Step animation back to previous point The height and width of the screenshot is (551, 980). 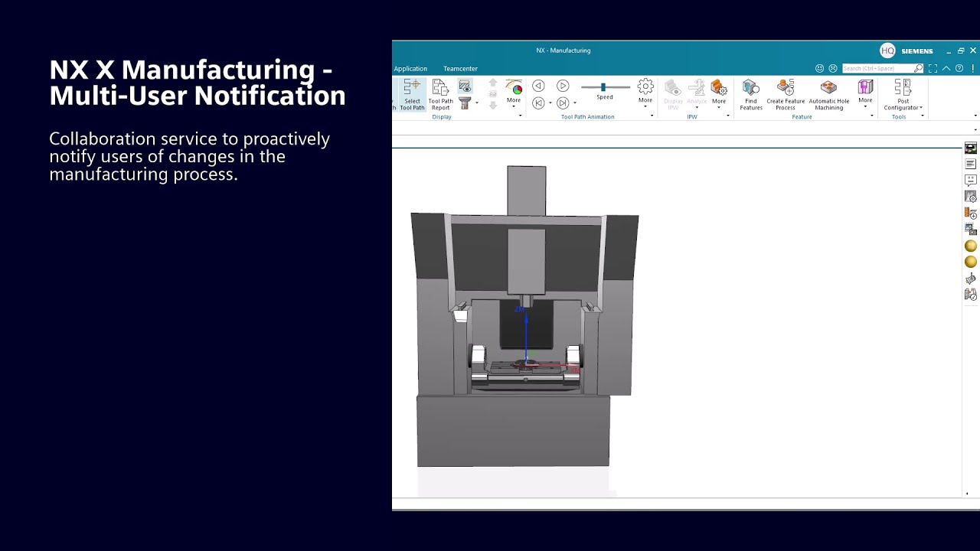538,103
